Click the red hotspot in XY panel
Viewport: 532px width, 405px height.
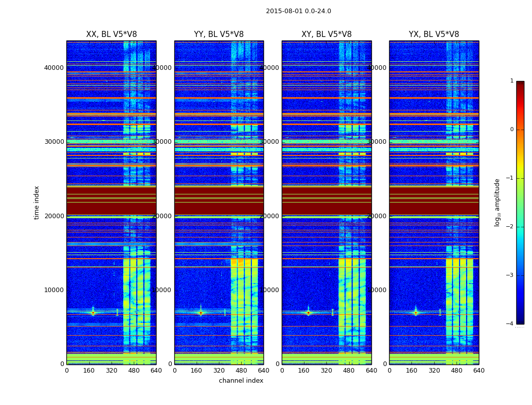(308, 313)
